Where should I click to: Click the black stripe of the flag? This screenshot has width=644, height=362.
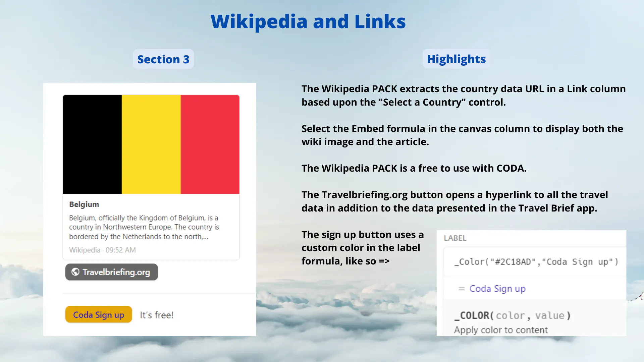[x=92, y=144]
